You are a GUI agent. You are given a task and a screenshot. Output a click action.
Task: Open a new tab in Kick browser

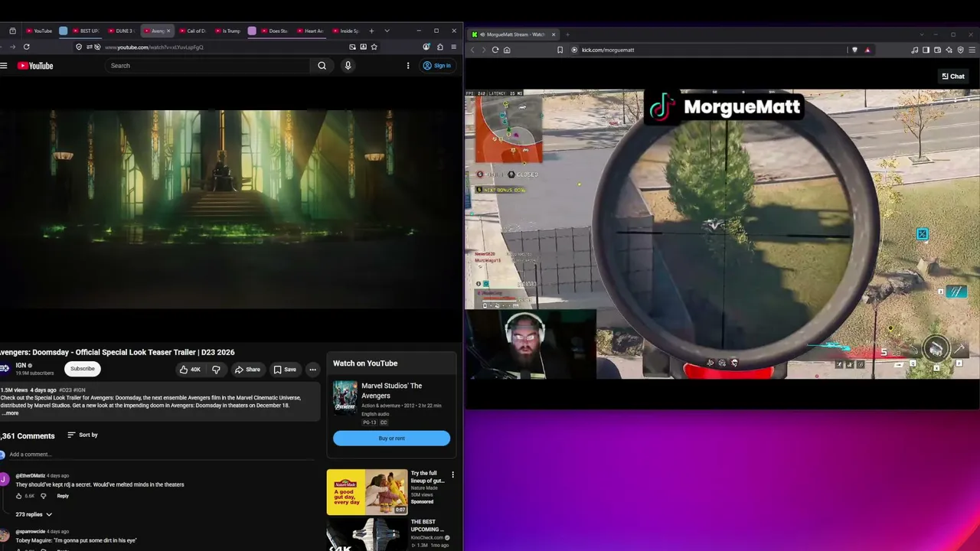pyautogui.click(x=567, y=34)
